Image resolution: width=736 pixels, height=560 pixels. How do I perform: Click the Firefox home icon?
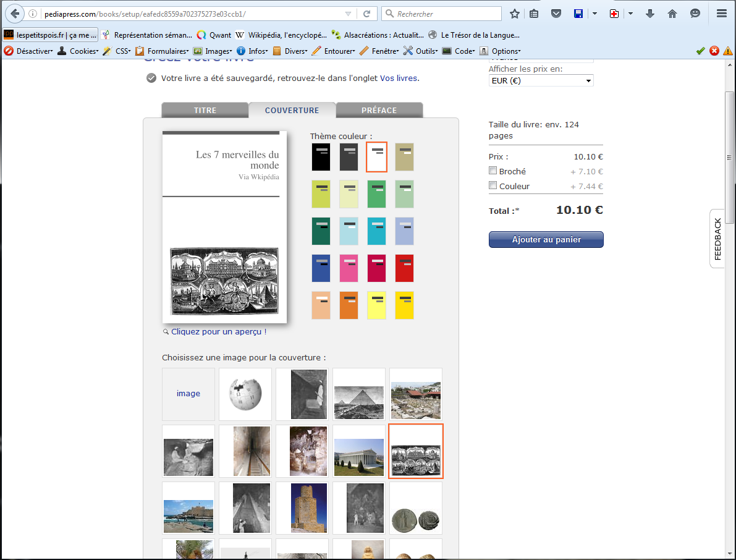[x=672, y=14]
